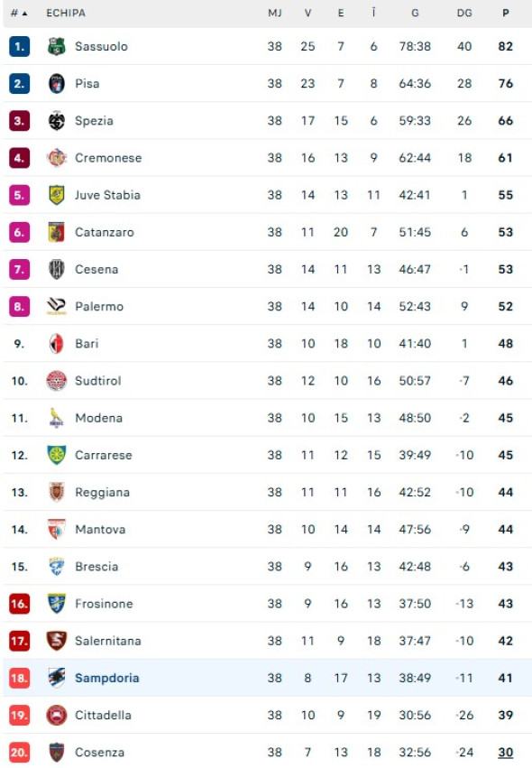The height and width of the screenshot is (768, 532).
Task: Open the highlighted Sampdoria team link
Action: pos(107,678)
